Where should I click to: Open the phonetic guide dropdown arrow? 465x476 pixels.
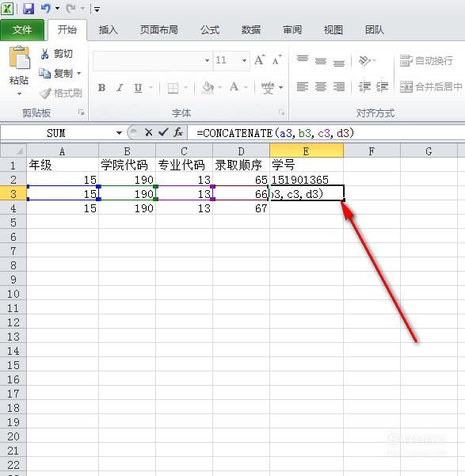pyautogui.click(x=281, y=88)
